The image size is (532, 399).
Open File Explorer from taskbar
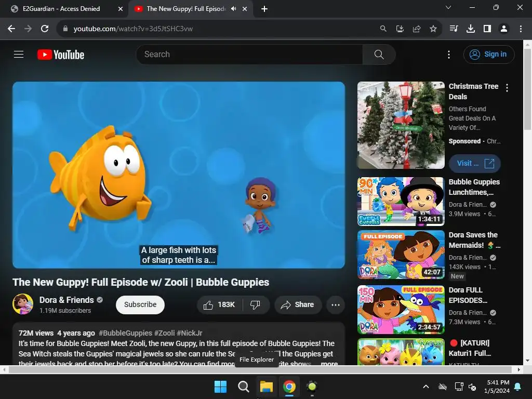point(267,387)
